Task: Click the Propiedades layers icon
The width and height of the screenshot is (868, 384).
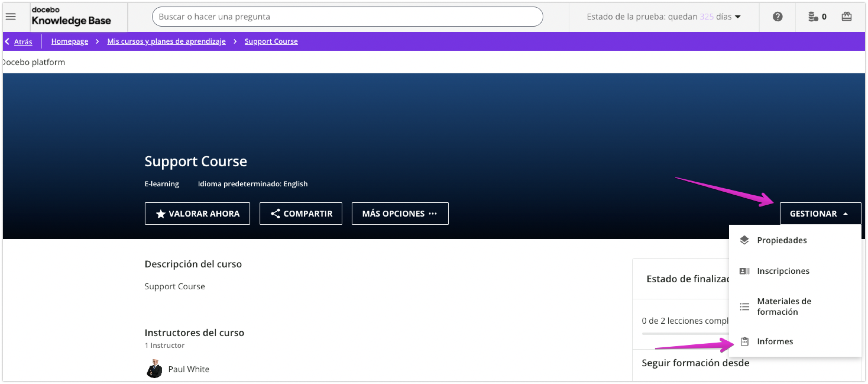Action: click(x=744, y=240)
